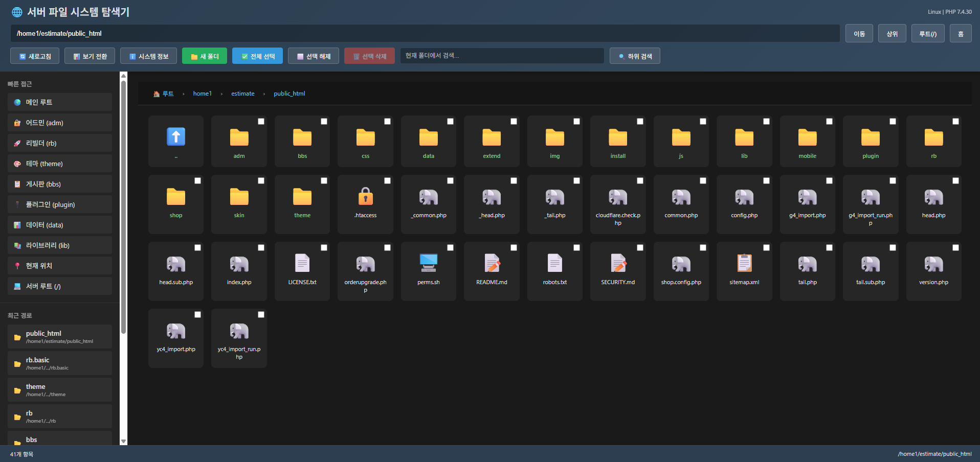This screenshot has height=462, width=980.
Task: Click the 전체 선택 button
Action: tap(257, 56)
